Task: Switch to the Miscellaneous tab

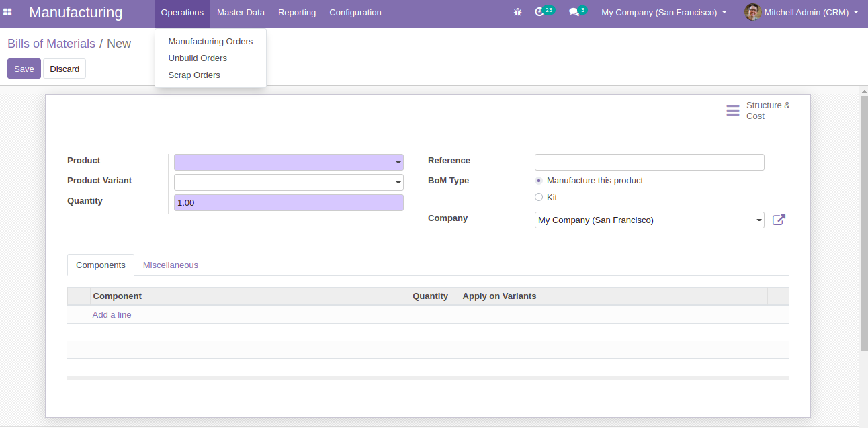Action: pyautogui.click(x=171, y=265)
